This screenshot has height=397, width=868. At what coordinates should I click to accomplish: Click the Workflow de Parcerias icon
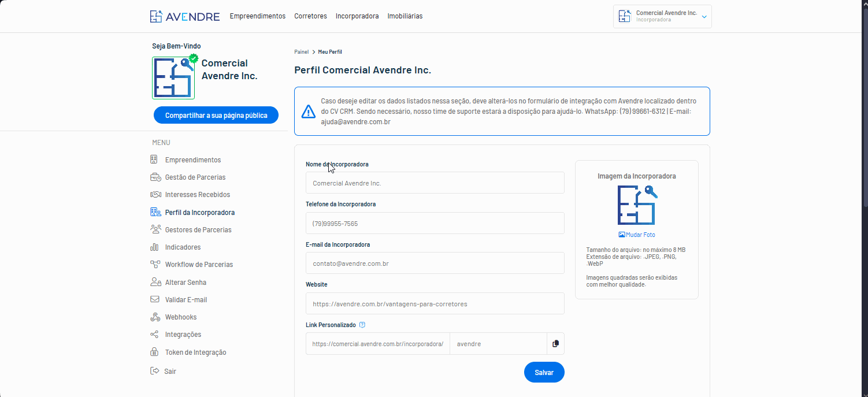pos(155,264)
